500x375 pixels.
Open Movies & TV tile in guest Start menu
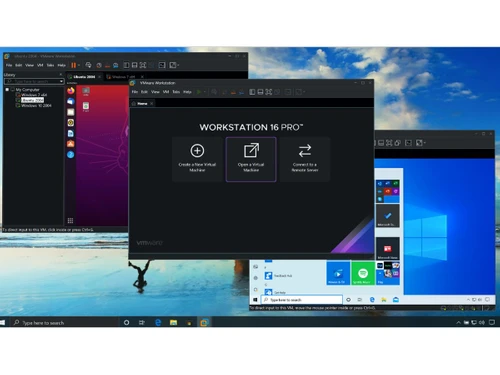click(338, 273)
